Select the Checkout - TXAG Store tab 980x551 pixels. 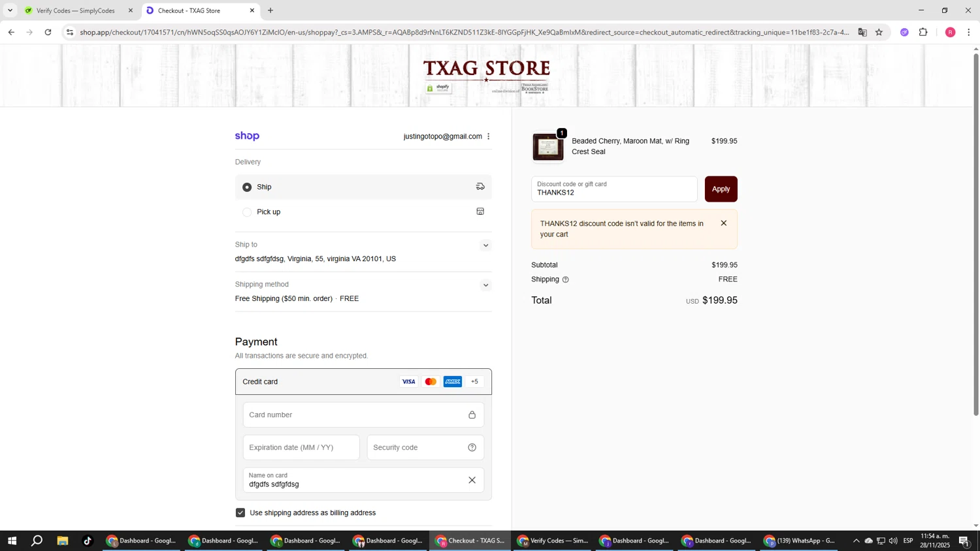click(x=200, y=10)
